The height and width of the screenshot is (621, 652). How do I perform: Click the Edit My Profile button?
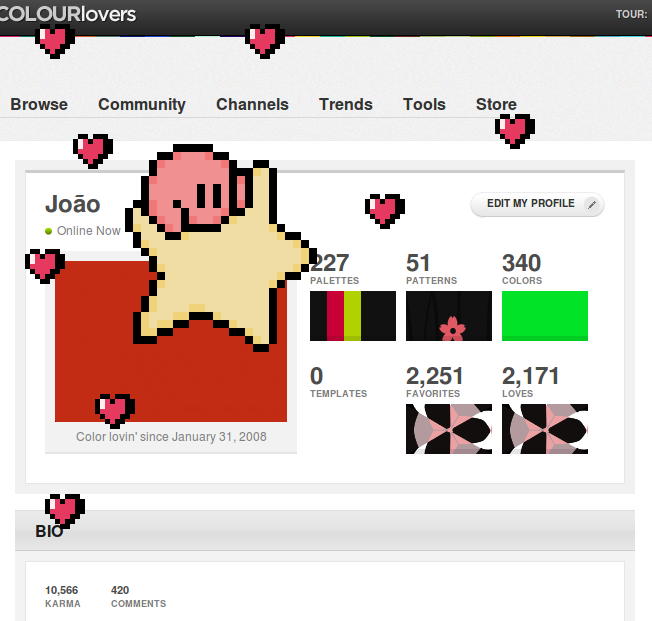coord(537,204)
